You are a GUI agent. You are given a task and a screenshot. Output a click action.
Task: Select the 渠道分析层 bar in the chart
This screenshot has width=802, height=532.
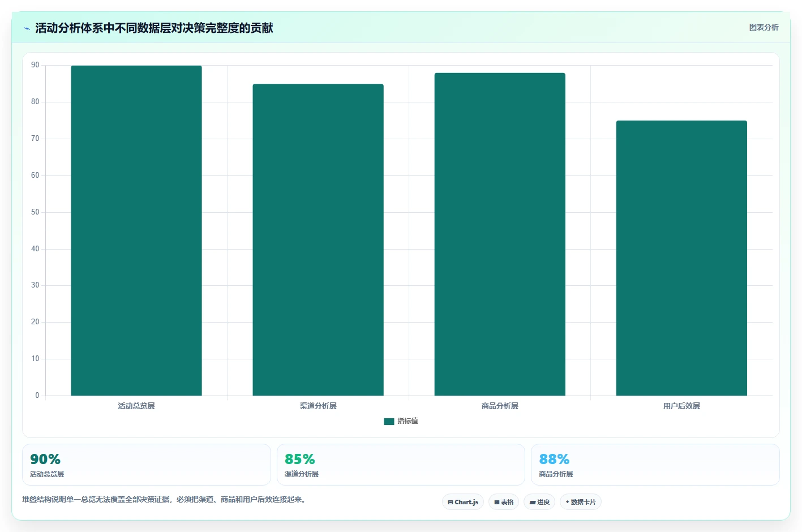pos(318,239)
